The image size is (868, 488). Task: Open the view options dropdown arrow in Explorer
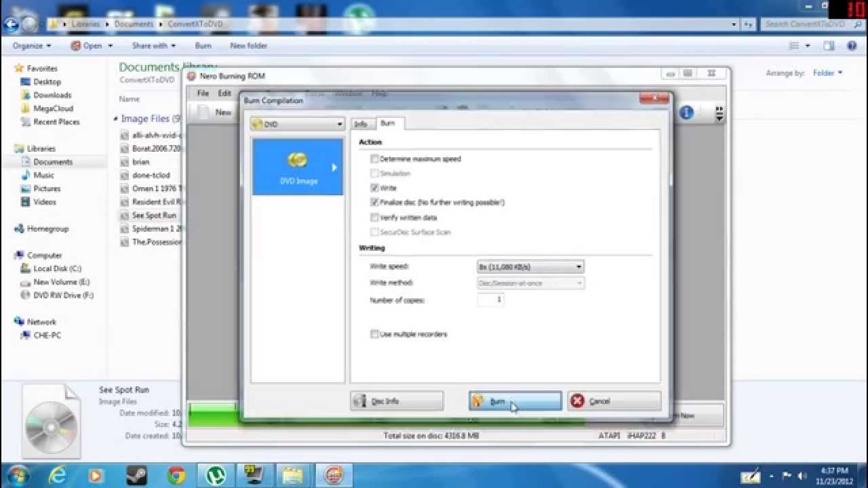[x=808, y=46]
